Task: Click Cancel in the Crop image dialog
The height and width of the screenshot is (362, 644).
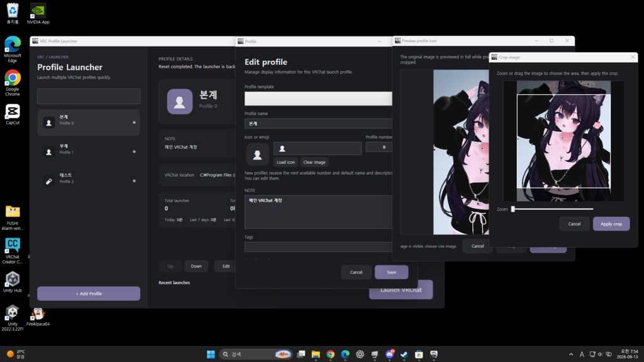Action: tap(574, 224)
